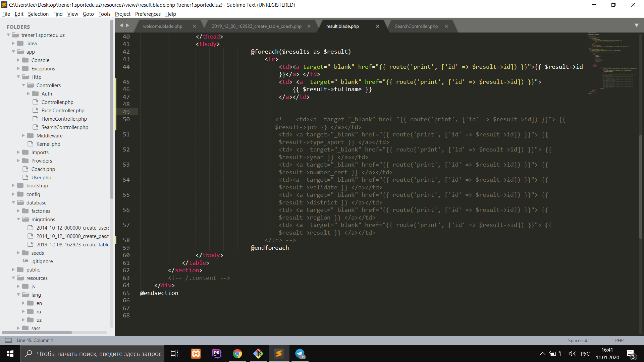Open the tab list dropdown arrow
This screenshot has width=644, height=362.
pos(636,25)
